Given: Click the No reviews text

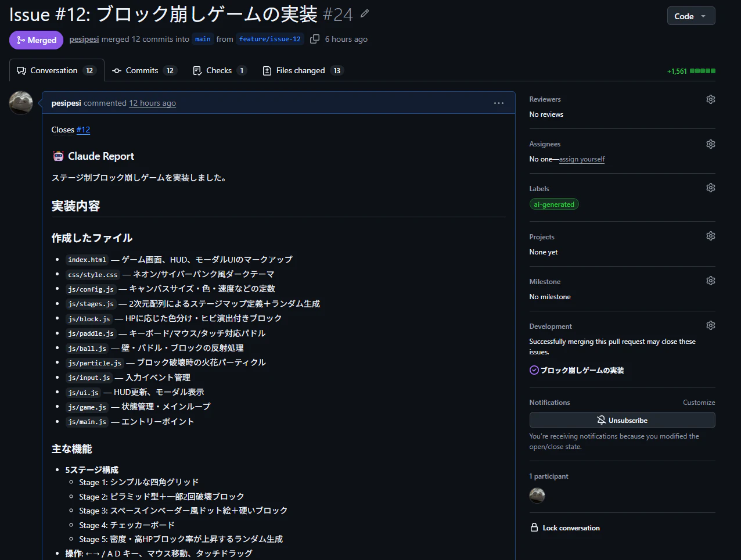Looking at the screenshot, I should [x=546, y=114].
